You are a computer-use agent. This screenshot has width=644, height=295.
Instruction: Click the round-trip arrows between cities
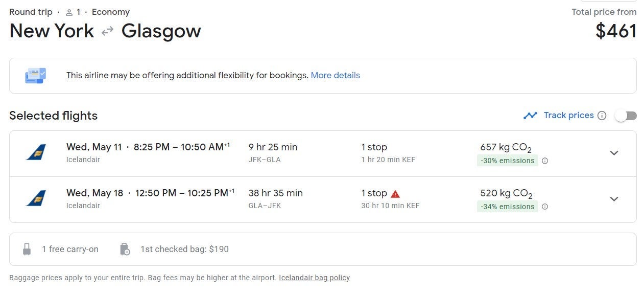click(107, 31)
